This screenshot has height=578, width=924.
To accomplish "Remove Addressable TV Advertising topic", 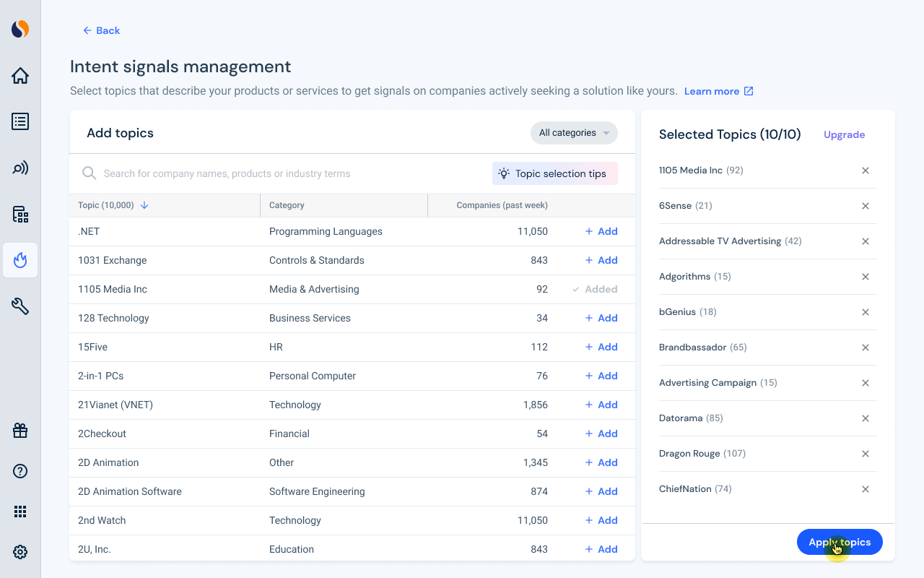I will coord(866,241).
